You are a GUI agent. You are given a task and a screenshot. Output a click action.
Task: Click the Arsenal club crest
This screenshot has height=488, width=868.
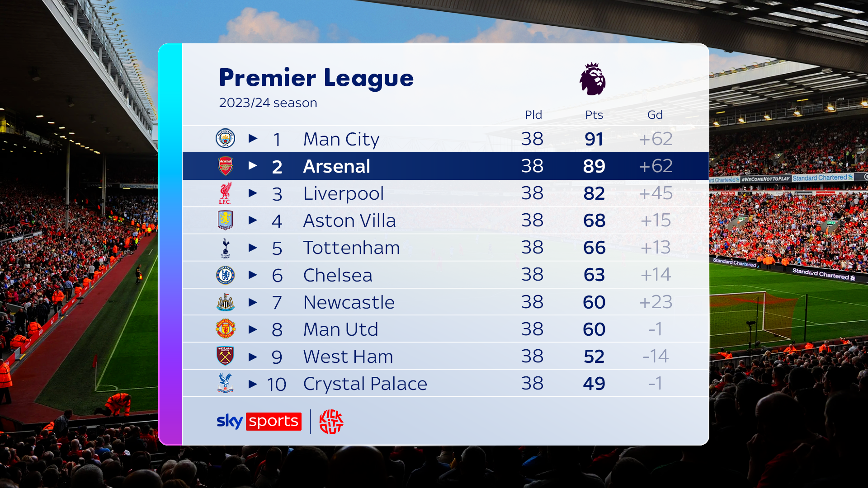point(225,166)
